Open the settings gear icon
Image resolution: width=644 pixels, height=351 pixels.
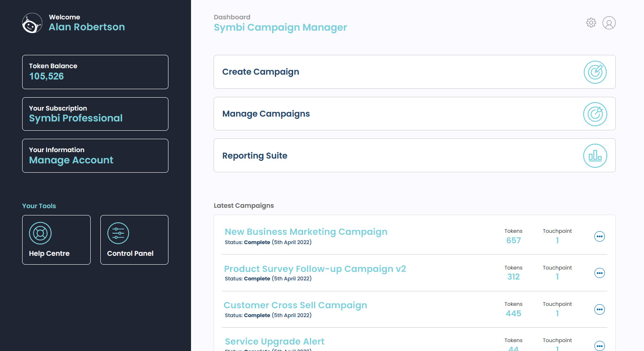[591, 23]
